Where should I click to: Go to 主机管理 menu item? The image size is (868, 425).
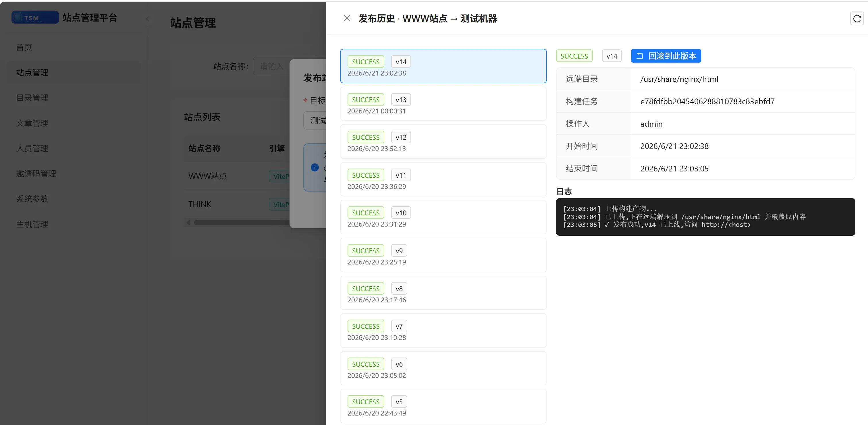[x=32, y=224]
